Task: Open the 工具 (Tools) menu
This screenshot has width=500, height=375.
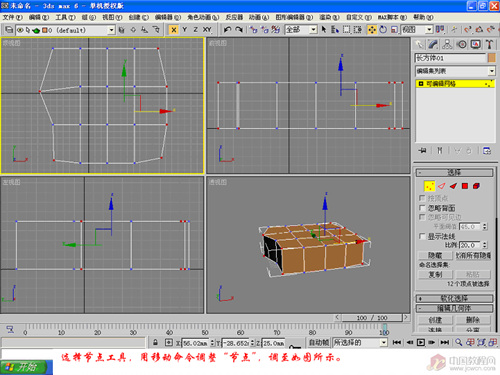Action: tap(65, 17)
